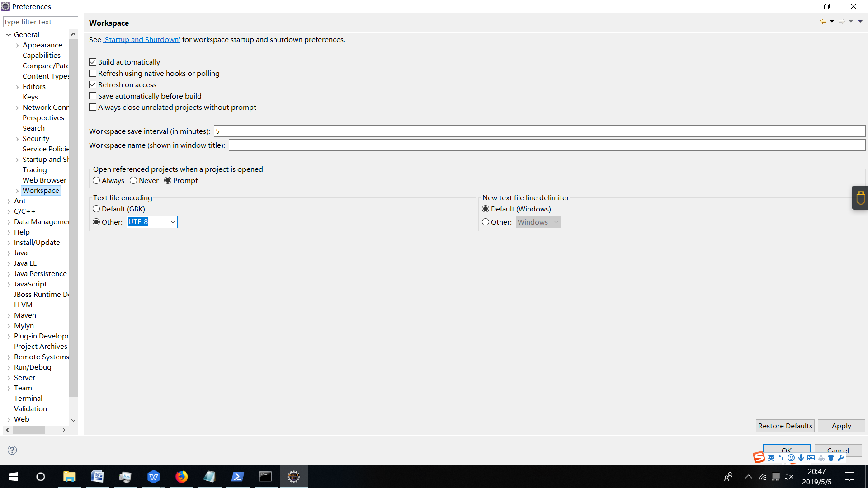Open the UTF-8 encoding dropdown

point(173,222)
